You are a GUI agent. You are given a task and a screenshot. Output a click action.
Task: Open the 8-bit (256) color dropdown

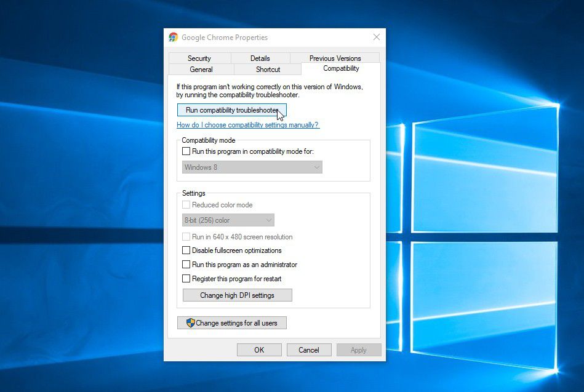pyautogui.click(x=228, y=220)
